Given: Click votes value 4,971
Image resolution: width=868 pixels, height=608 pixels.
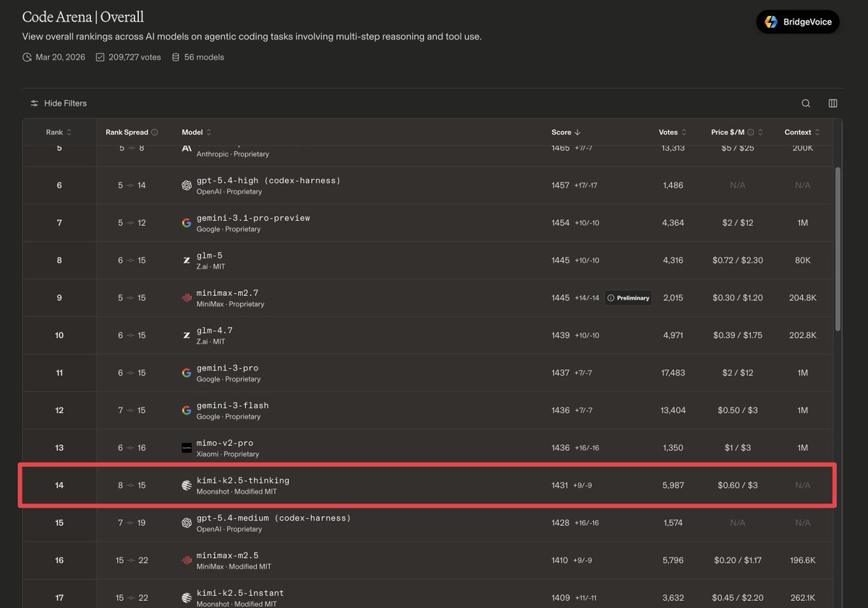Looking at the screenshot, I should 673,335.
